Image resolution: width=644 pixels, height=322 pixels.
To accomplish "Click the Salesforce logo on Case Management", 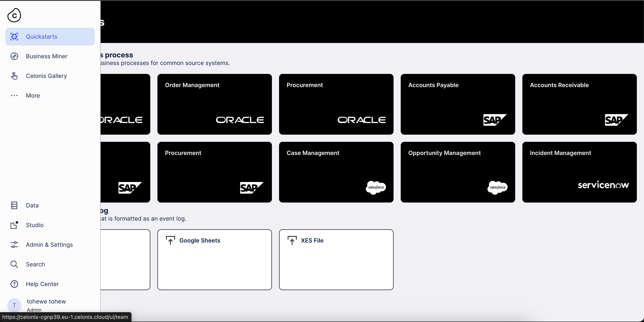I will 376,187.
